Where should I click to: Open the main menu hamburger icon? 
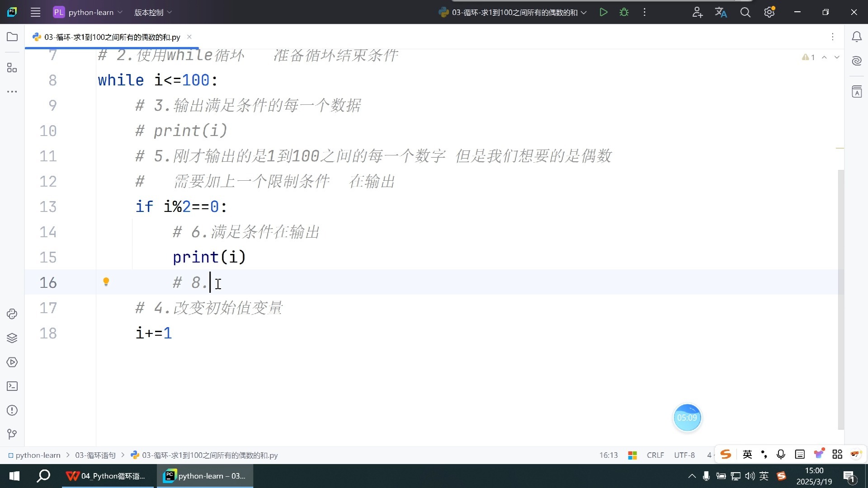[x=36, y=12]
